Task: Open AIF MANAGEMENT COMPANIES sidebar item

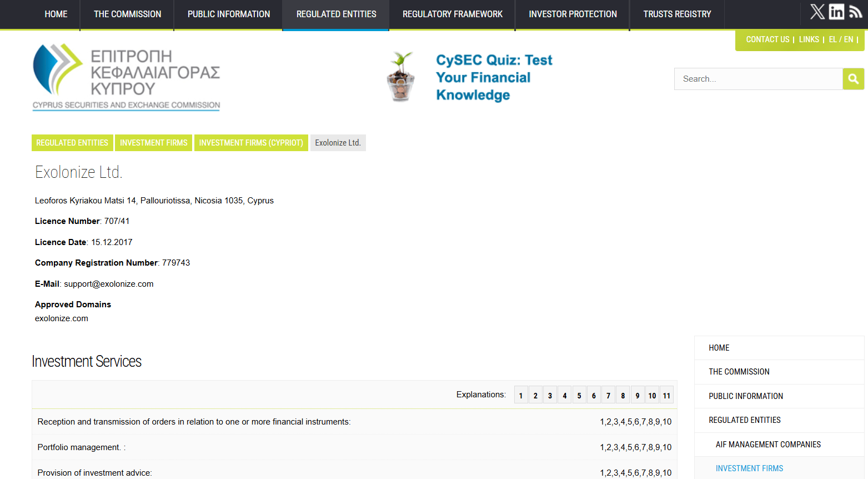Action: tap(779, 445)
